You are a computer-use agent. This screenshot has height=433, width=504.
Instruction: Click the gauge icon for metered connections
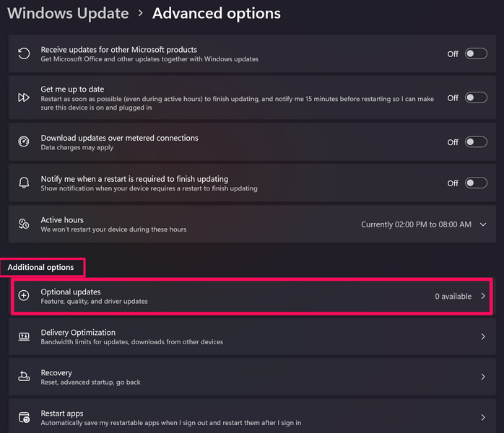coord(24,142)
